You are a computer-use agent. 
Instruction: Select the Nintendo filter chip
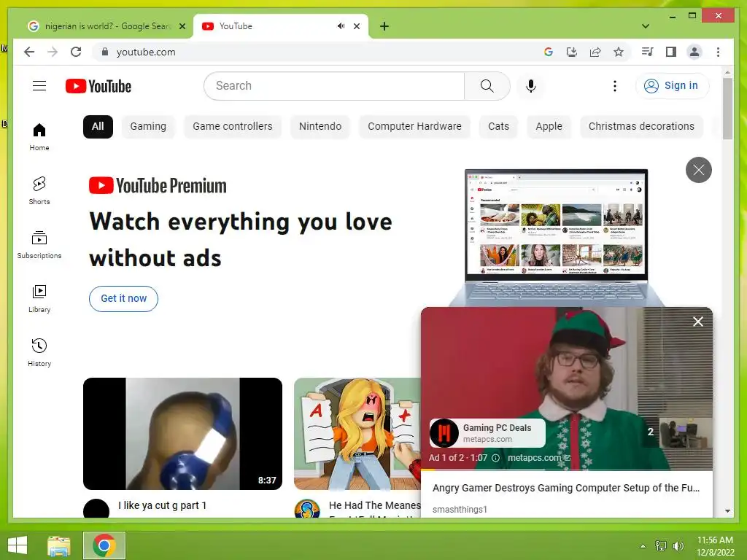320,127
